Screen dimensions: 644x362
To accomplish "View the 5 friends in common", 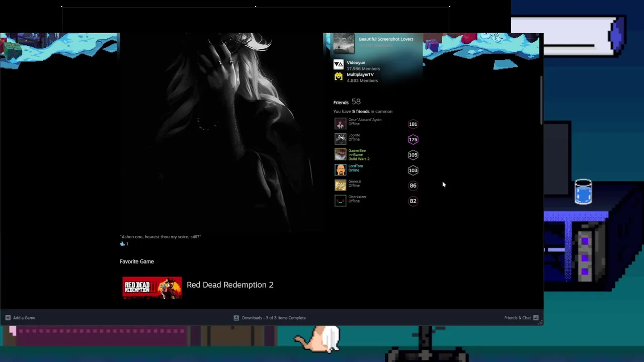I will pos(363,112).
